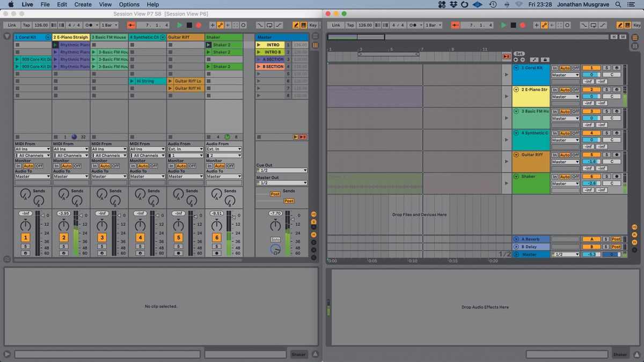Unfold 1 Coral Kit track in arrangement window
This screenshot has width=644, height=362.
[x=516, y=68]
